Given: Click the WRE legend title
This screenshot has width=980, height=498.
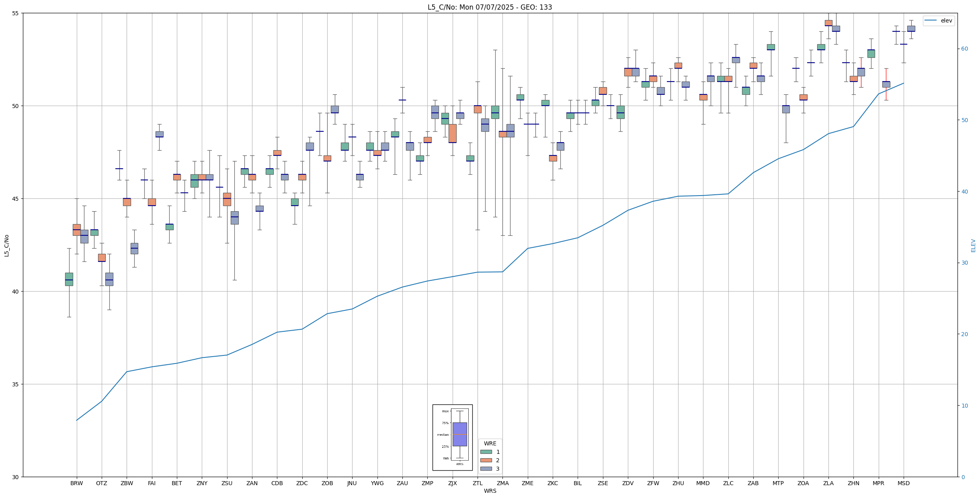Looking at the screenshot, I should click(x=490, y=443).
